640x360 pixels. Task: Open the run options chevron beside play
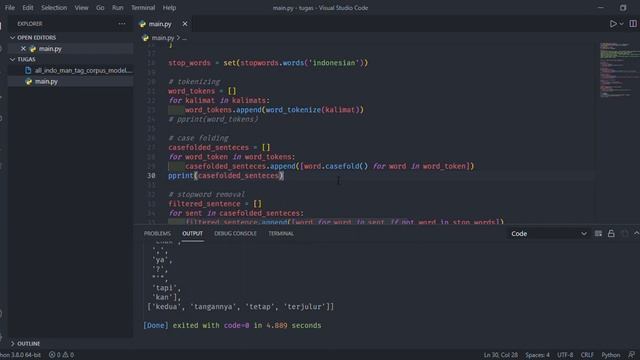tap(622, 24)
